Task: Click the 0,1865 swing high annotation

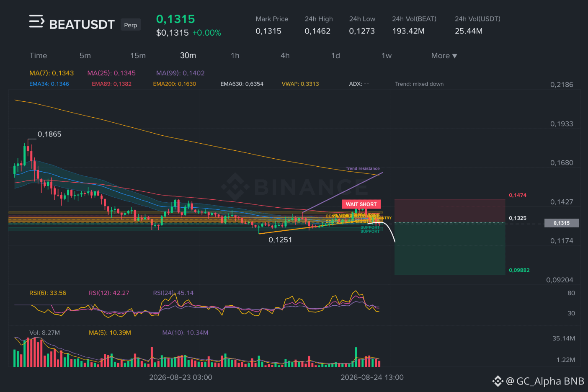Action: (x=49, y=134)
